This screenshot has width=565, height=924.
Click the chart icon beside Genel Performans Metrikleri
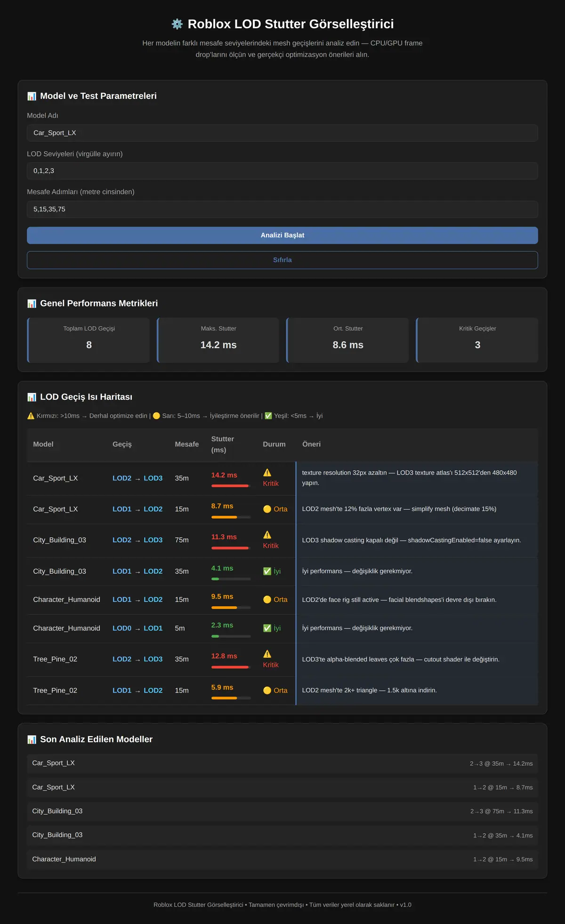point(32,304)
